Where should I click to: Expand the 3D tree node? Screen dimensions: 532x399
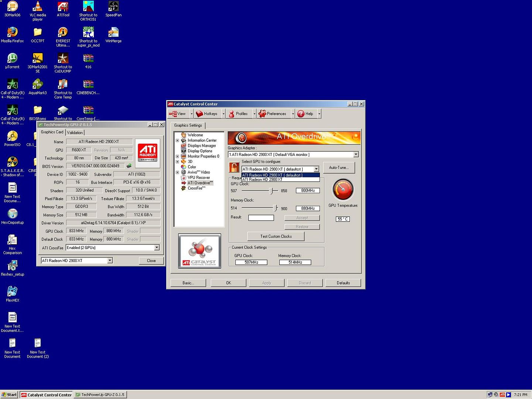177,161
